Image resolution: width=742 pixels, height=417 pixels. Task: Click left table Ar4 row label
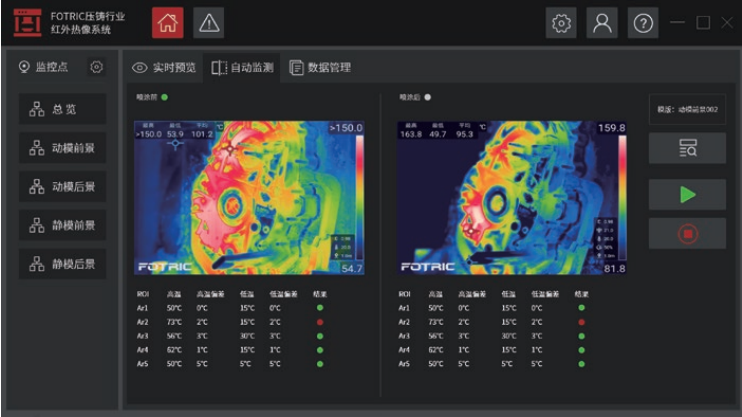[x=142, y=350]
